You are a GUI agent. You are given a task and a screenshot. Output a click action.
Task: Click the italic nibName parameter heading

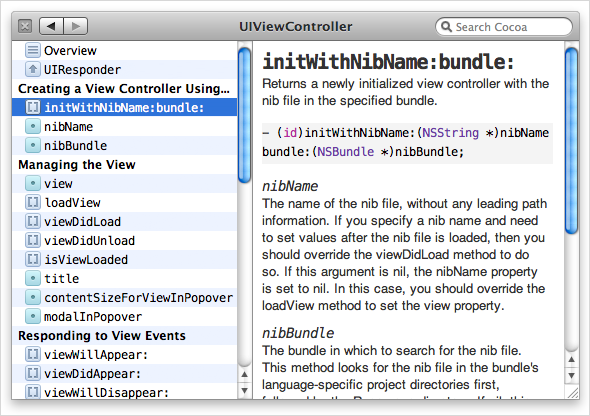pos(290,186)
